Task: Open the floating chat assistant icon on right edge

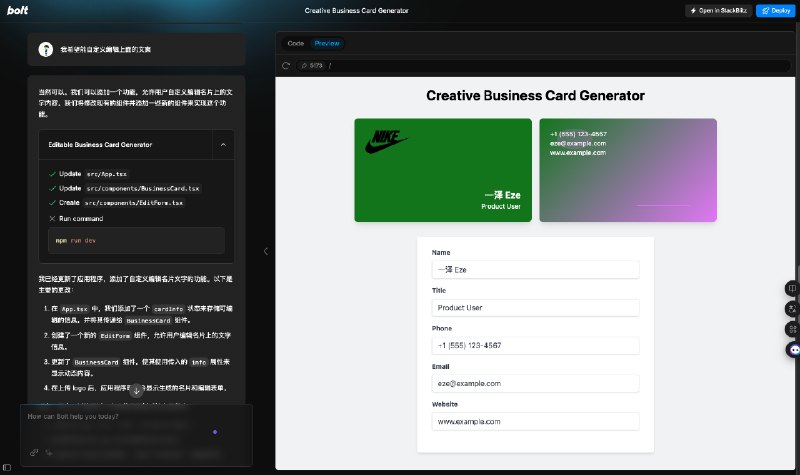Action: pyautogui.click(x=793, y=349)
